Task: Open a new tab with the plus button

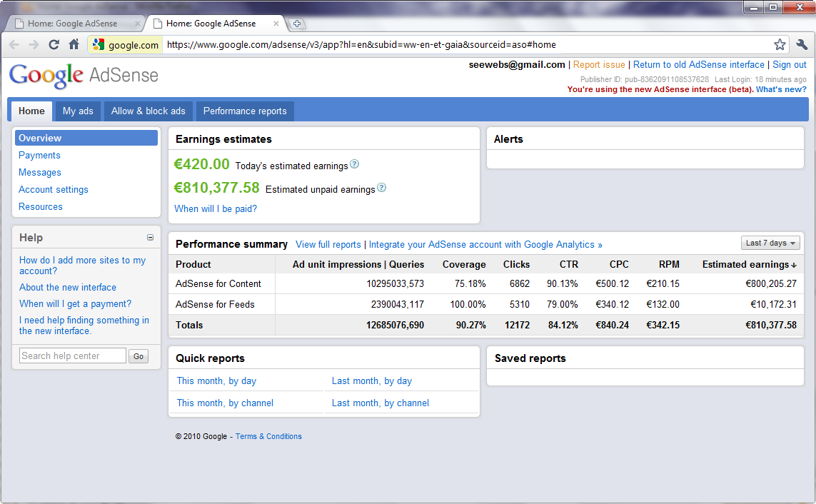Action: pyautogui.click(x=297, y=24)
